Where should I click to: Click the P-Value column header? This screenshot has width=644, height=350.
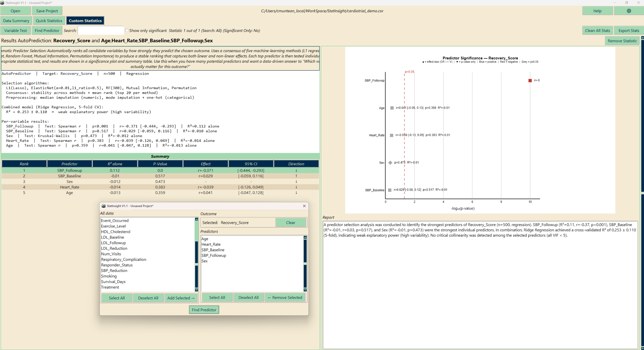pyautogui.click(x=160, y=164)
